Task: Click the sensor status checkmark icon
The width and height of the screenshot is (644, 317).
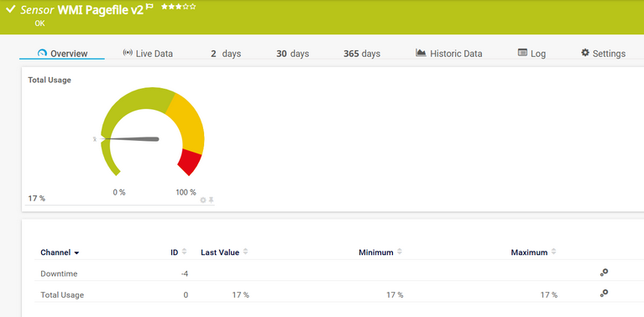Action: tap(11, 9)
